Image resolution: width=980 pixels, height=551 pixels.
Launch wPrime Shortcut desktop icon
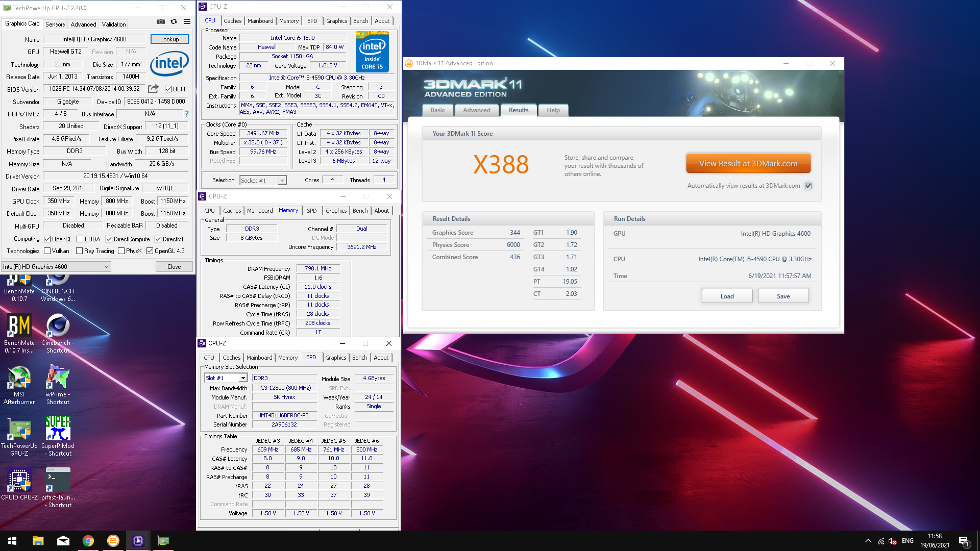click(58, 385)
